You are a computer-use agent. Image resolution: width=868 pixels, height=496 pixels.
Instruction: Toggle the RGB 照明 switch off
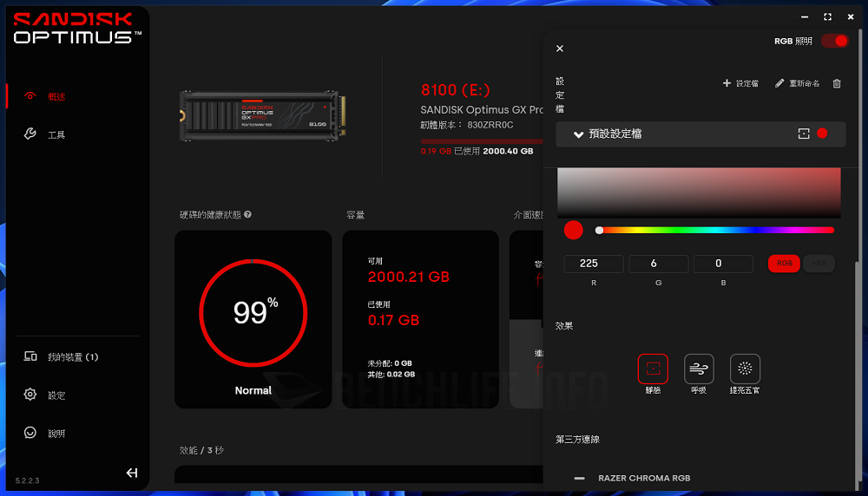tap(835, 41)
